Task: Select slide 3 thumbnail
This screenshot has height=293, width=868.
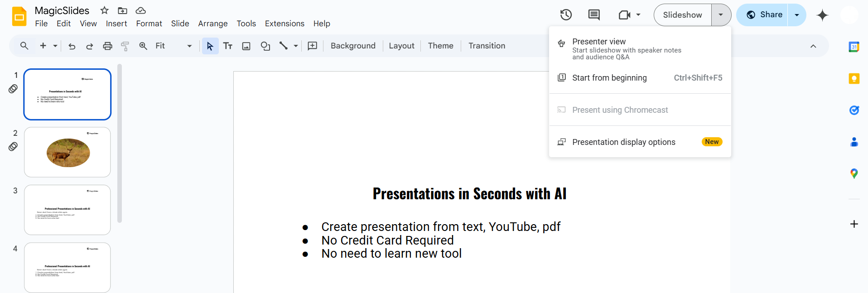Action: (x=68, y=210)
